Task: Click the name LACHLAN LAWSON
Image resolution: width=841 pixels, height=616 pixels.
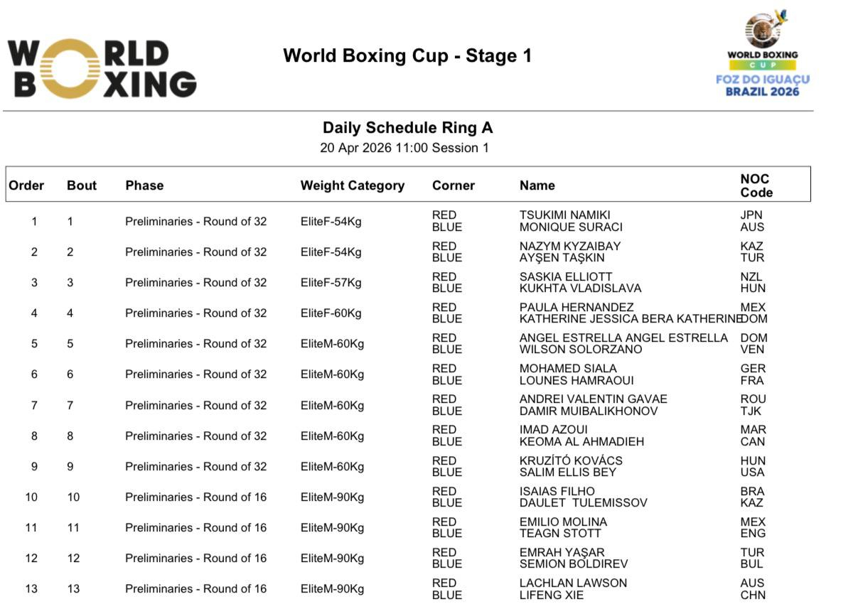Action: click(x=573, y=583)
